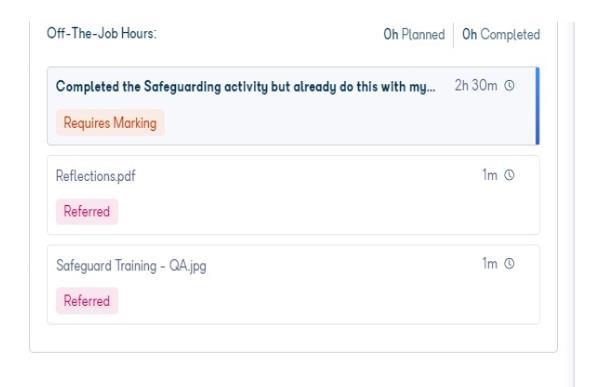Select the Reflections.pdf card background
This screenshot has height=387, width=602.
pyautogui.click(x=293, y=195)
